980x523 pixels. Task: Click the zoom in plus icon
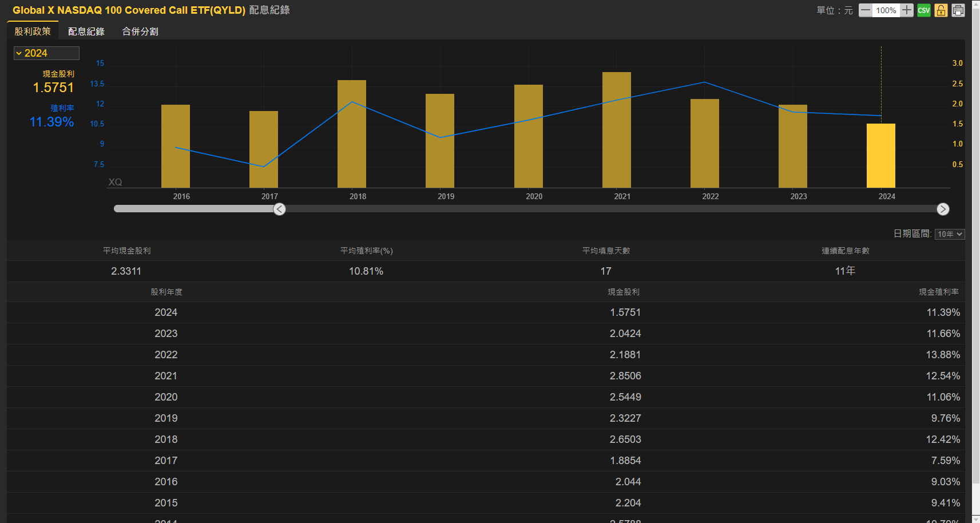tap(907, 10)
